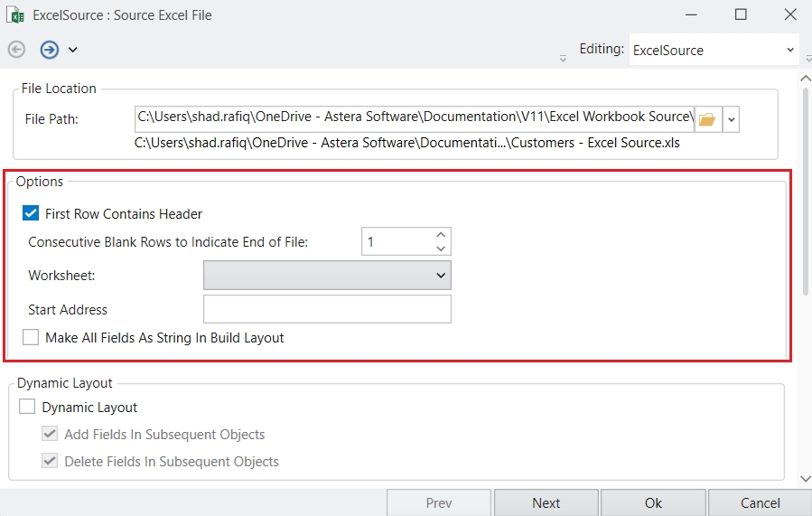The image size is (812, 516).
Task: Toggle Delete Fields In Subsequent Objects
Action: pyautogui.click(x=50, y=460)
